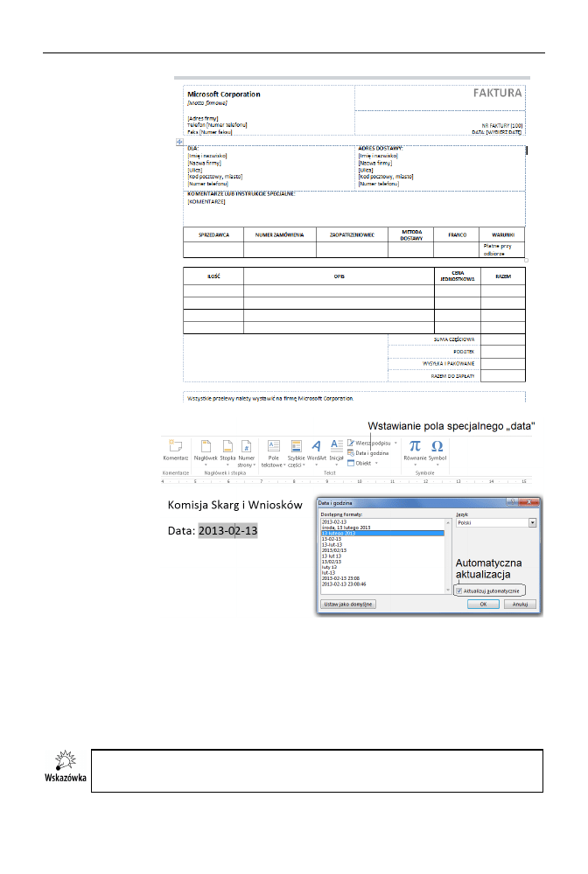Click Data i godzina in the ribbon
This screenshot has height=874, width=588.
point(371,453)
